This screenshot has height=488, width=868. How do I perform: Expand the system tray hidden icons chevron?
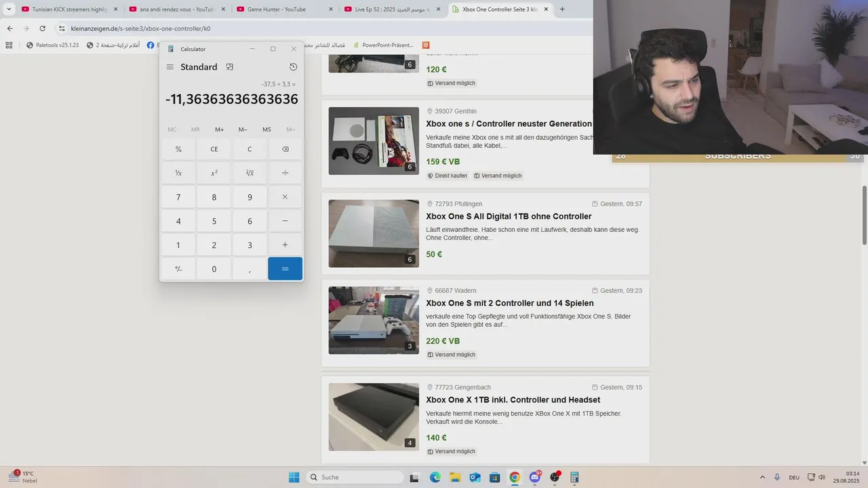tap(762, 477)
